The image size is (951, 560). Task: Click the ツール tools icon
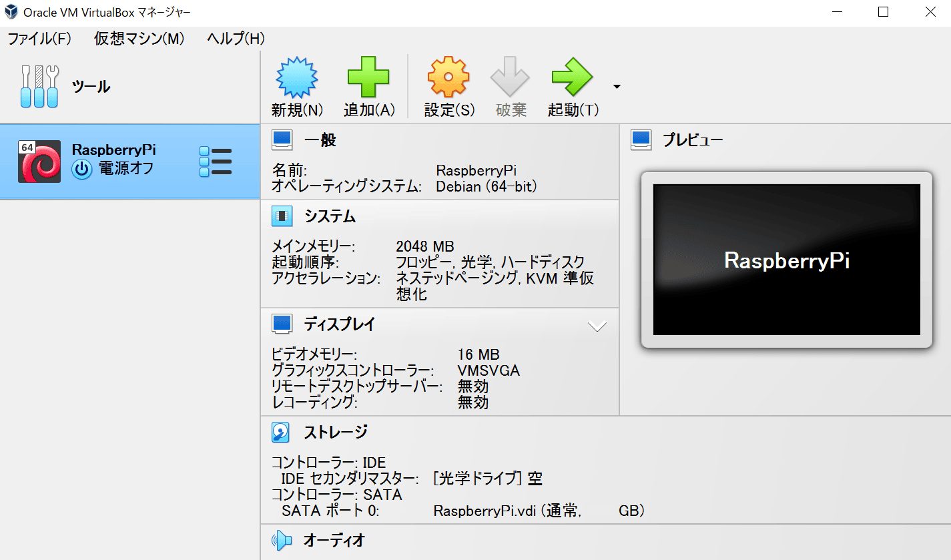point(39,87)
